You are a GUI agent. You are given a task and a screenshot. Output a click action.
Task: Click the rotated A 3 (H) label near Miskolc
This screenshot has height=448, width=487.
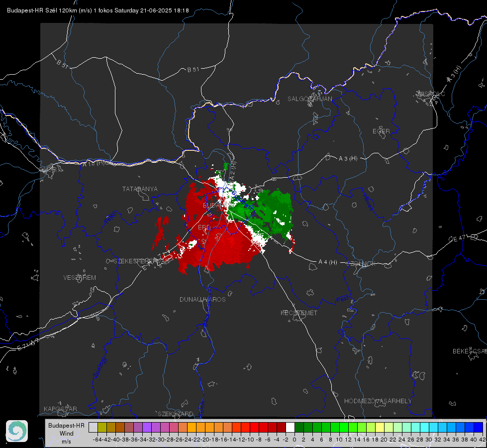(454, 74)
